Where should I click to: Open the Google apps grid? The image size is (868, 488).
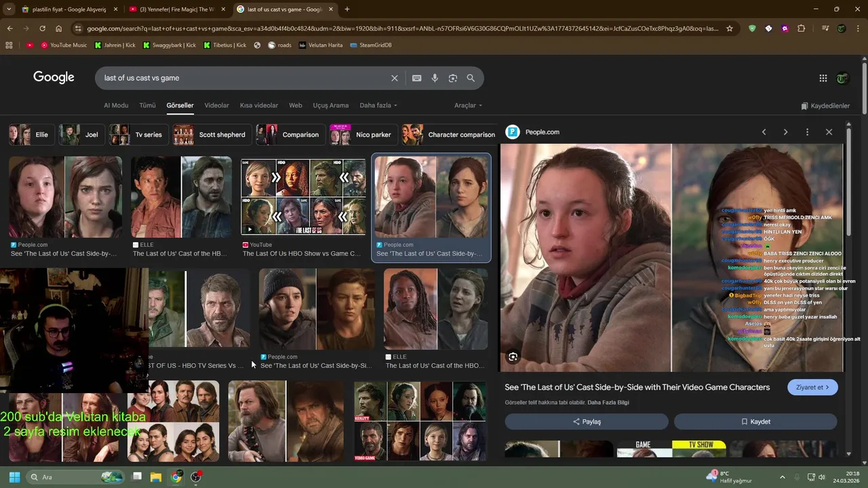(823, 78)
